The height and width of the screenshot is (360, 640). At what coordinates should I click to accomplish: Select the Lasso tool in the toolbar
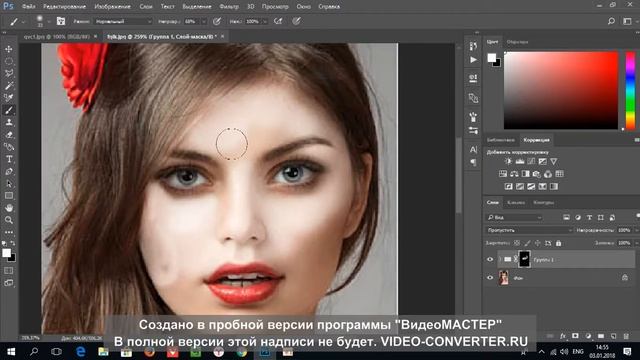[x=9, y=73]
